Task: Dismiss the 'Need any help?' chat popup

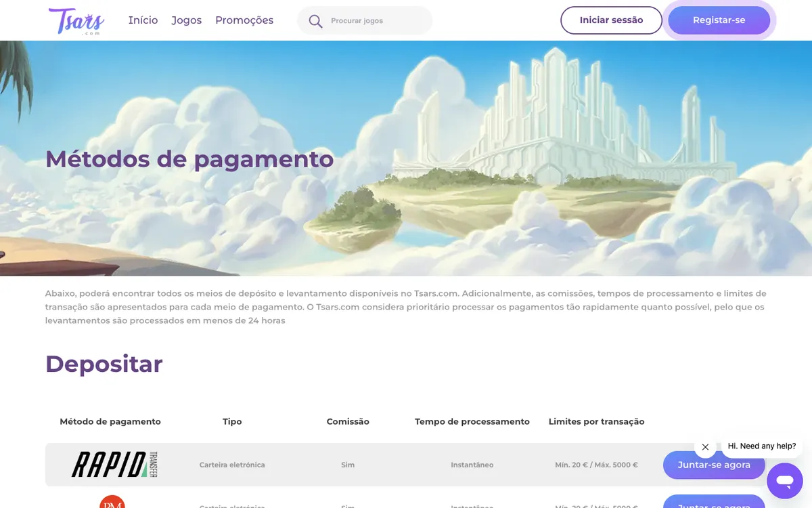Action: click(705, 447)
